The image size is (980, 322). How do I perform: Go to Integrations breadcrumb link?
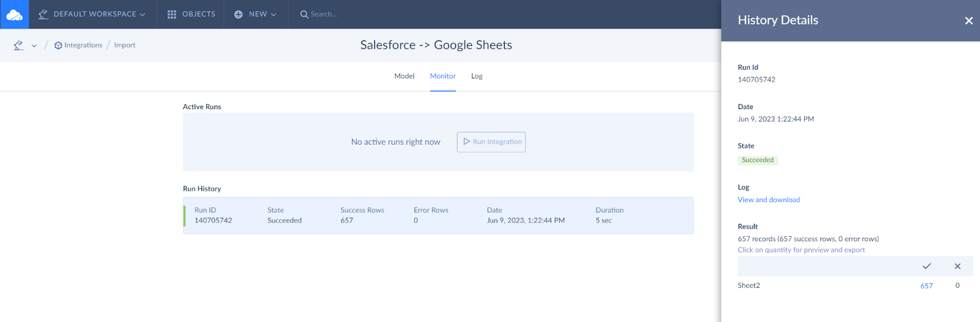coord(83,45)
